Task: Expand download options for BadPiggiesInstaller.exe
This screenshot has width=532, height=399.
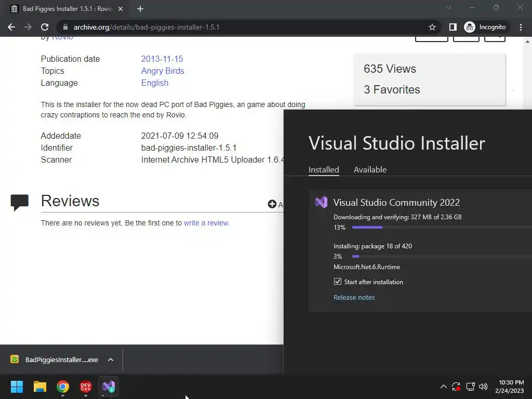Action: point(111,360)
